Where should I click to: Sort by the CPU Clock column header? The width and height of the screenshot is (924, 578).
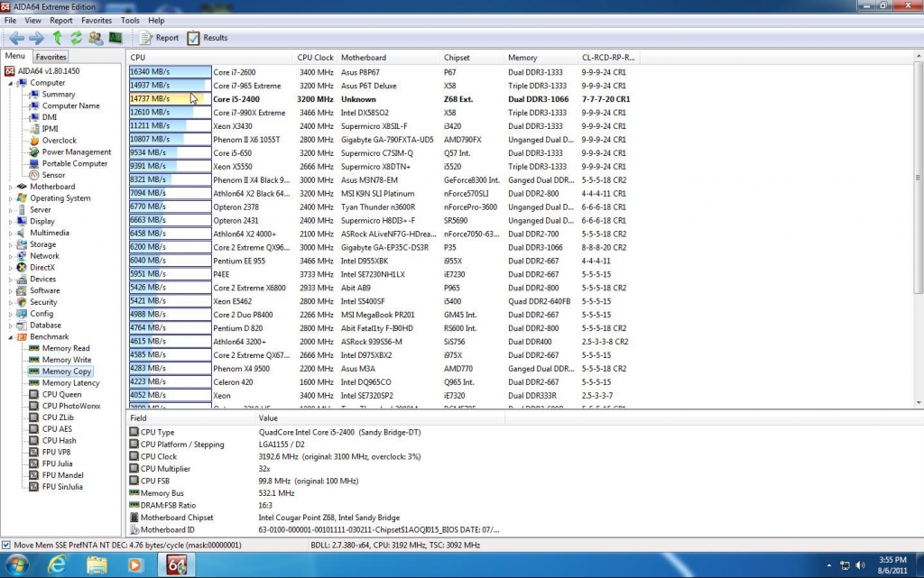315,58
